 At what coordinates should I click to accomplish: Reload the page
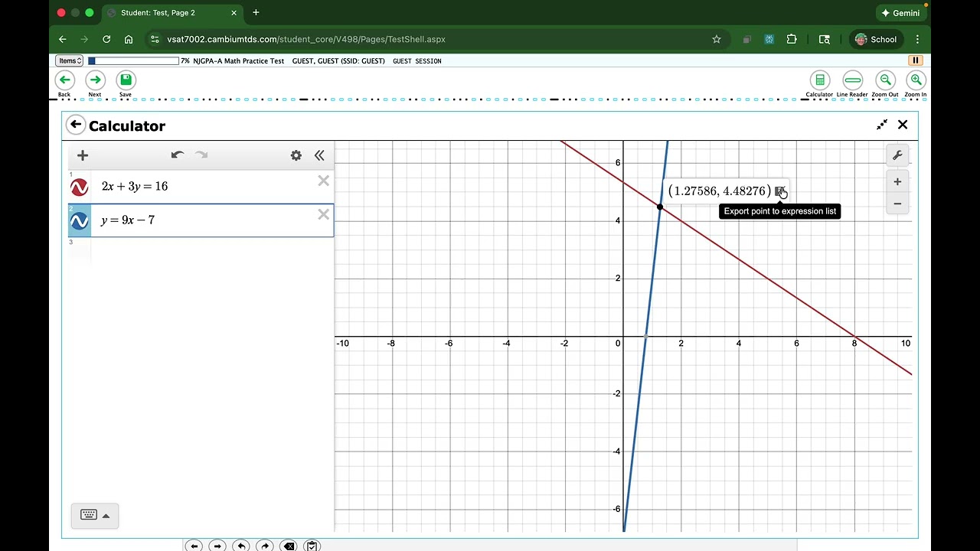[106, 39]
